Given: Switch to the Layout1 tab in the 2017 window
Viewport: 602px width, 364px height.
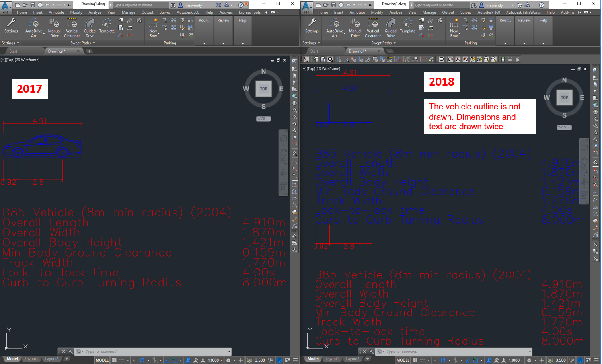Looking at the screenshot, I should (31, 359).
